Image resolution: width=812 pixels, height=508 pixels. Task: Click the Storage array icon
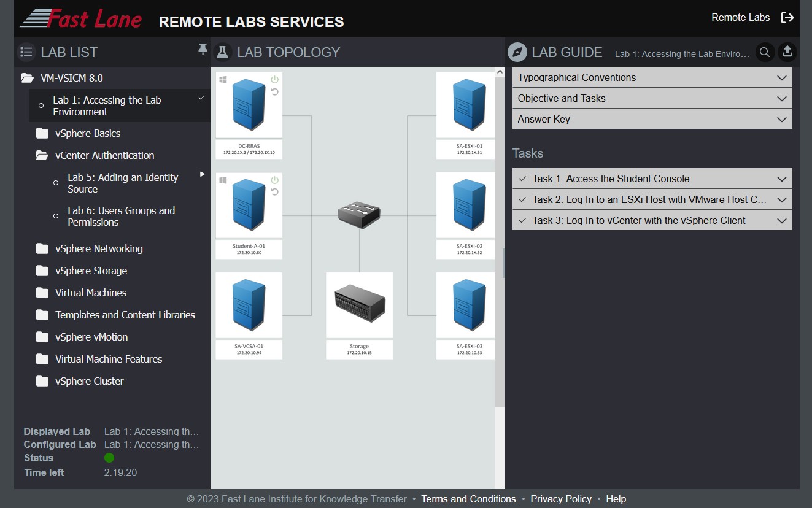tap(359, 305)
